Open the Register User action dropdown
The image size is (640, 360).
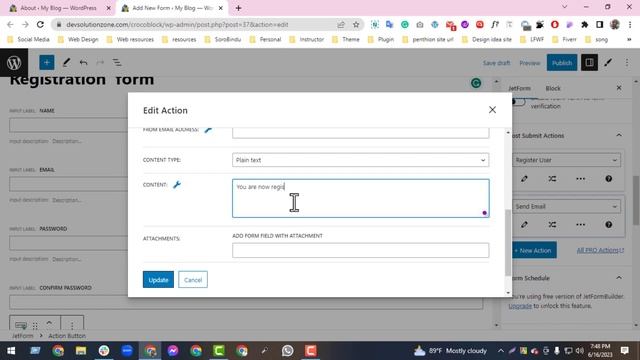point(566,160)
